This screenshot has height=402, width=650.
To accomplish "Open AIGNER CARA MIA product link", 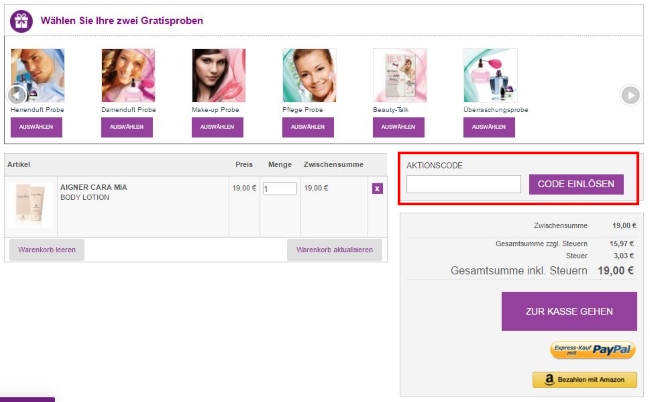I will 94,187.
